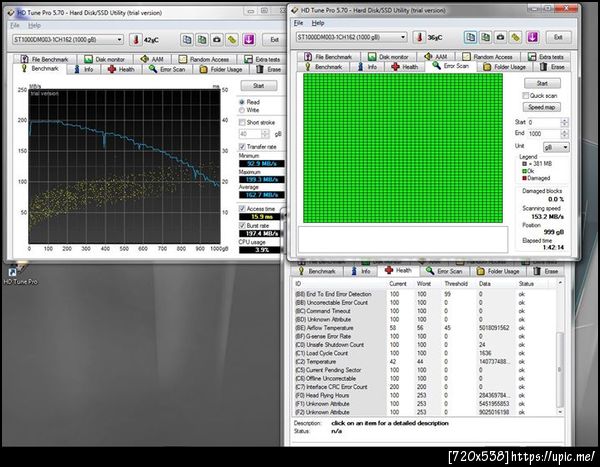Screen dimensions: 600x467
Task: Click Random Access tab icon in Error Scan window
Action: click(x=466, y=57)
